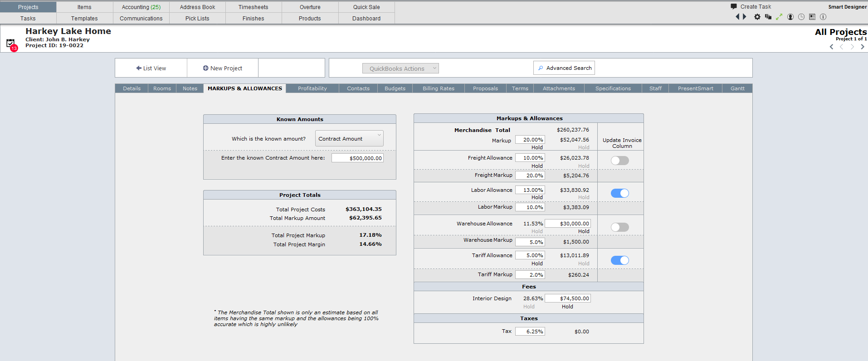The width and height of the screenshot is (868, 361).
Task: Open the Timesheets menu
Action: [253, 7]
